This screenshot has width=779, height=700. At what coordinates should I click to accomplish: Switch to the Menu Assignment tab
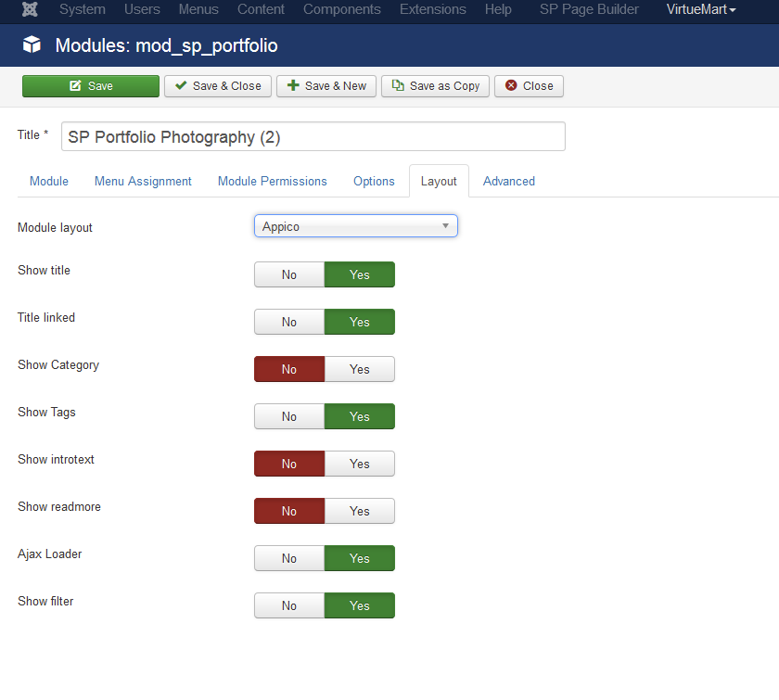tap(143, 181)
